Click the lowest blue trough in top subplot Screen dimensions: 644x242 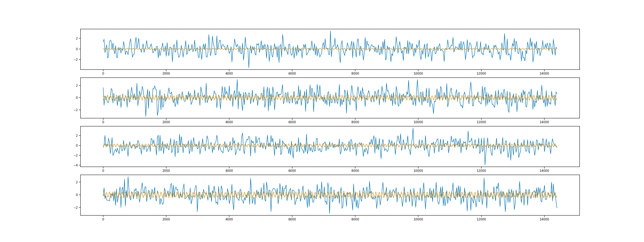249,68
